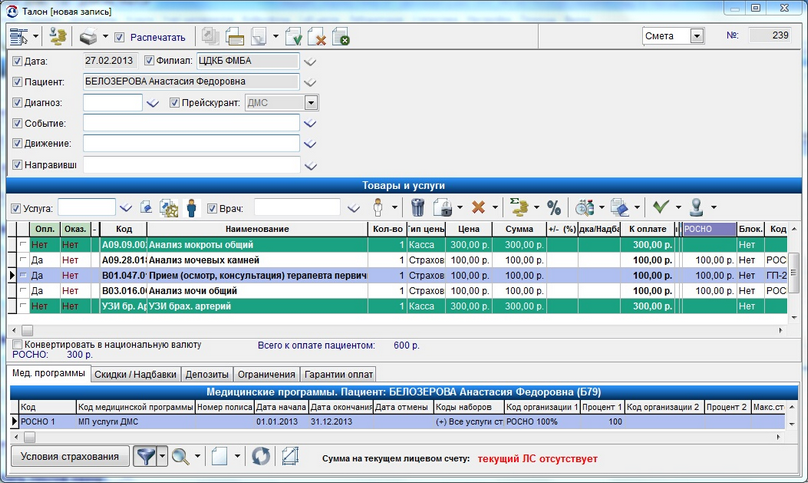This screenshot has width=808, height=483.
Task: Click the stamp and coins payment icon
Action: (x=58, y=37)
